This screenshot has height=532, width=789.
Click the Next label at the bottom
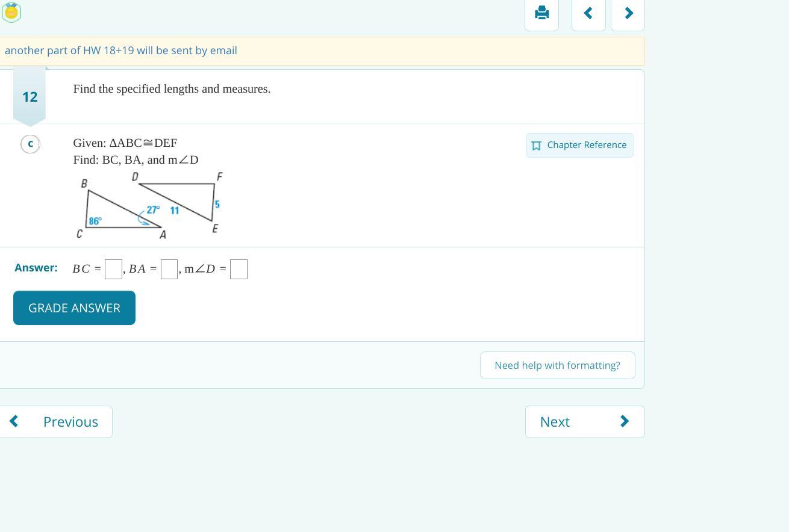(x=555, y=421)
